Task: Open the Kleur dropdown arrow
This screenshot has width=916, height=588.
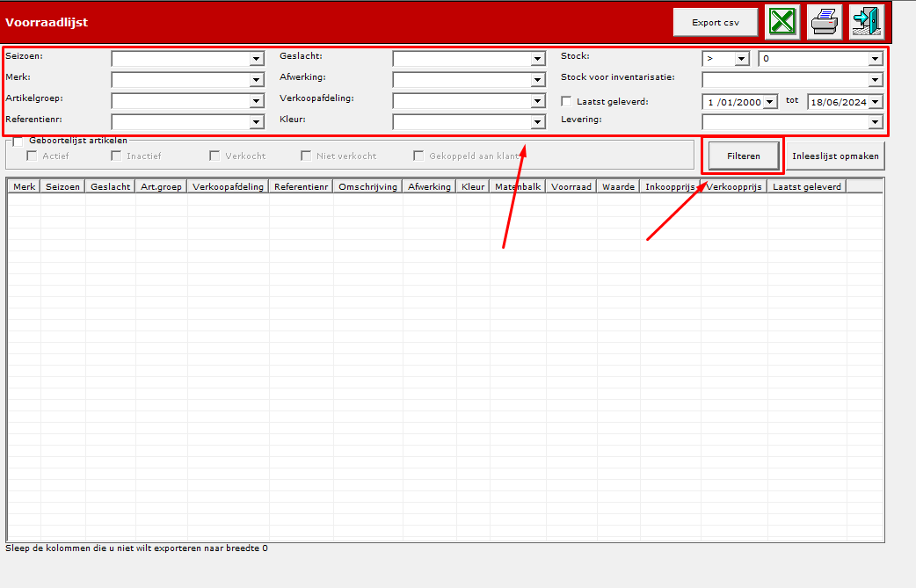Action: pyautogui.click(x=537, y=122)
